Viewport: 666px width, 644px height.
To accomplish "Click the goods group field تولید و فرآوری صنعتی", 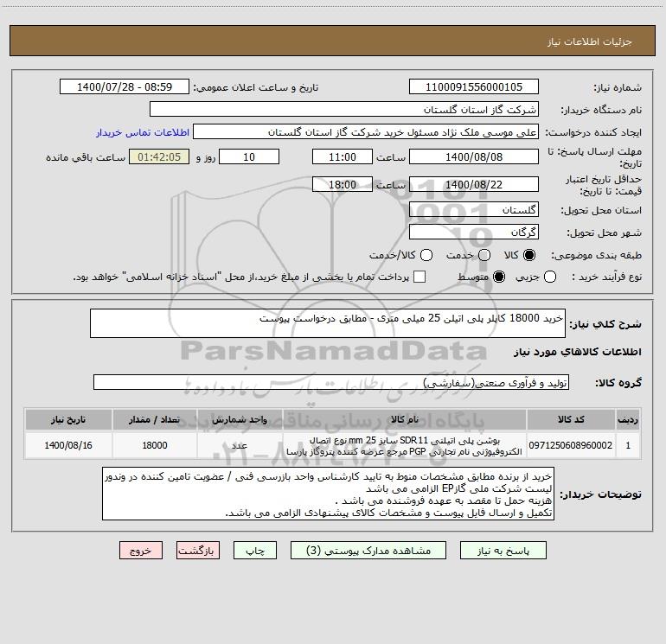I will pyautogui.click(x=331, y=382).
